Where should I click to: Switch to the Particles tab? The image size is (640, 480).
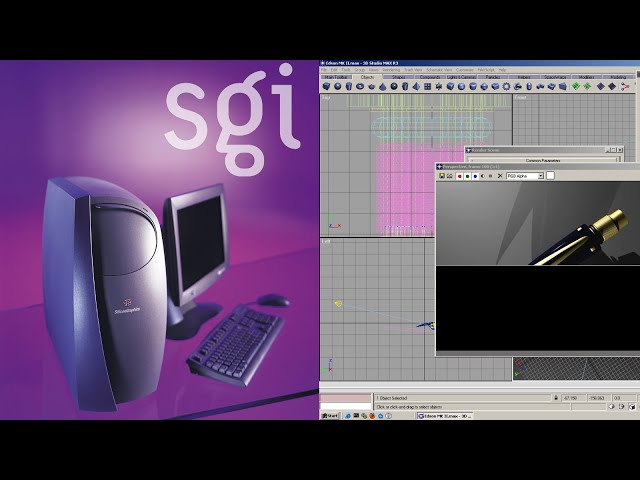point(493,77)
